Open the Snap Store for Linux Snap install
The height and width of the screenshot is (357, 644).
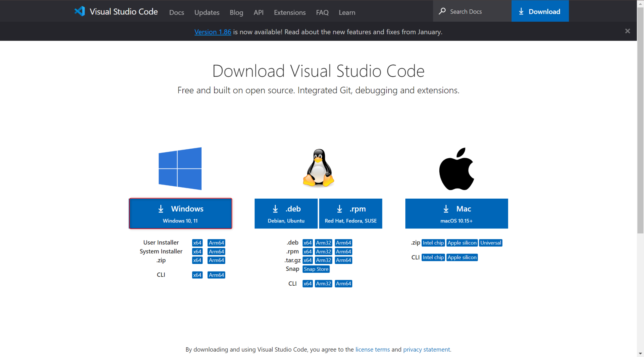pyautogui.click(x=316, y=269)
